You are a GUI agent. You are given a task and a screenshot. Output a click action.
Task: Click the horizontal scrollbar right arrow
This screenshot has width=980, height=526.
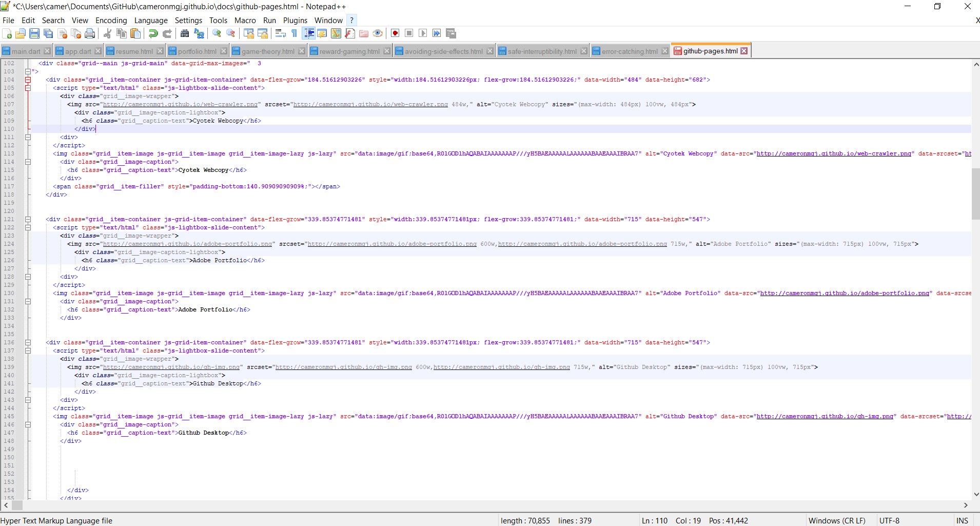(x=966, y=505)
